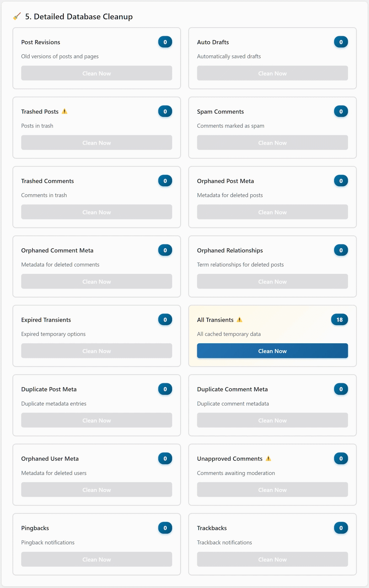Click the All Transients count badge showing 18

click(x=339, y=320)
